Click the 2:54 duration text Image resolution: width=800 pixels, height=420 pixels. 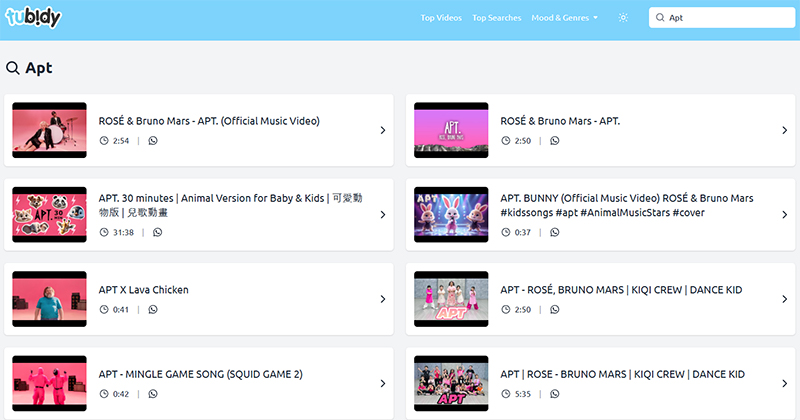click(x=121, y=141)
